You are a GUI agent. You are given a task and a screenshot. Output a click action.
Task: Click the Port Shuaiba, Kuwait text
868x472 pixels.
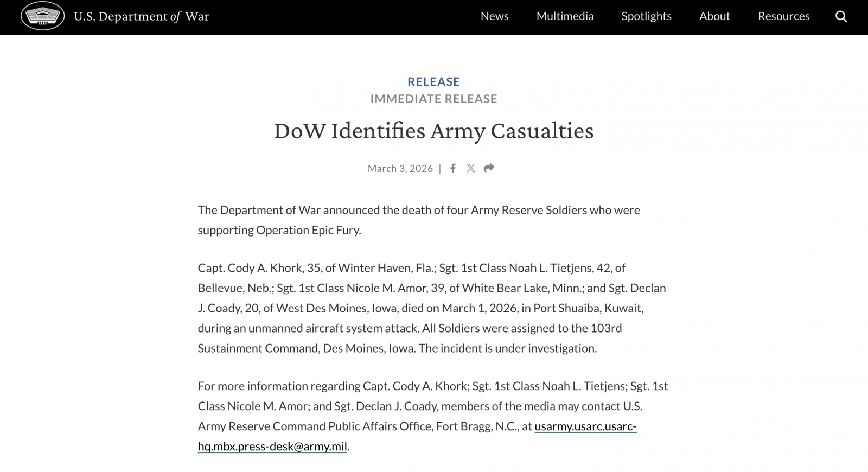click(x=588, y=309)
